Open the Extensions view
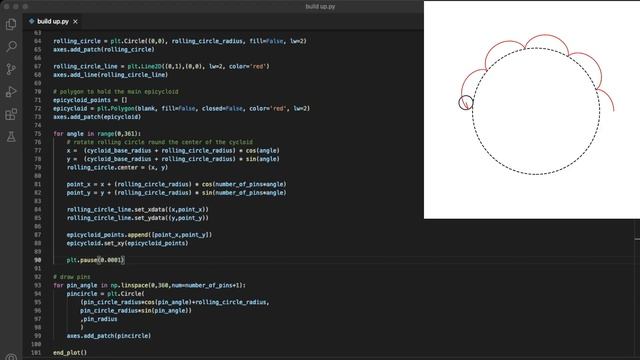Viewport: 640px width, 360px height. point(11,114)
